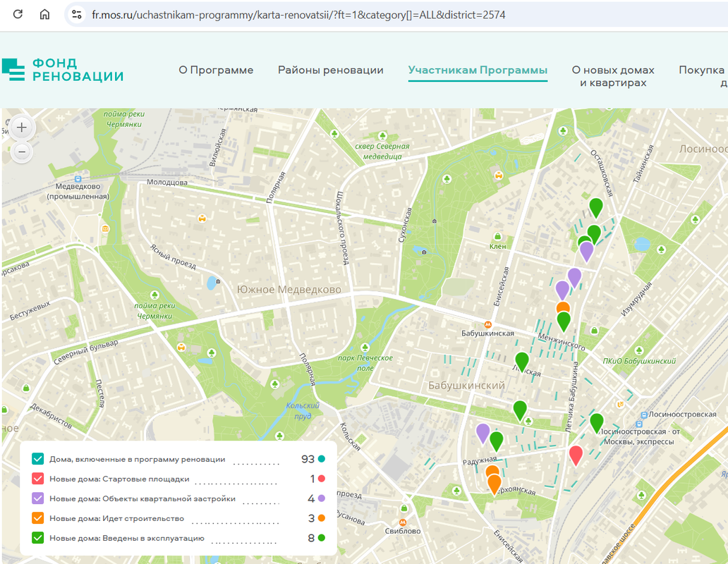Screen dimensions: 728x564
Task: Select the red start-site map marker
Action: (576, 455)
